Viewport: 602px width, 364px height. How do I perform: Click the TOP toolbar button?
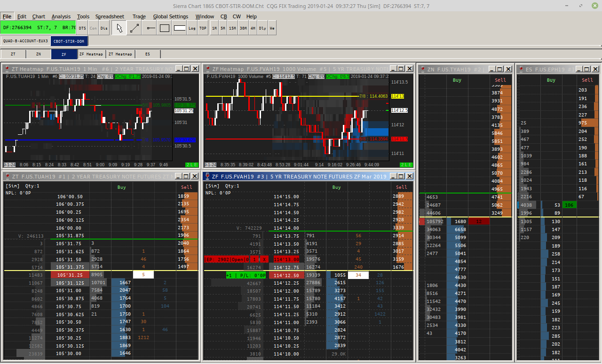point(203,28)
